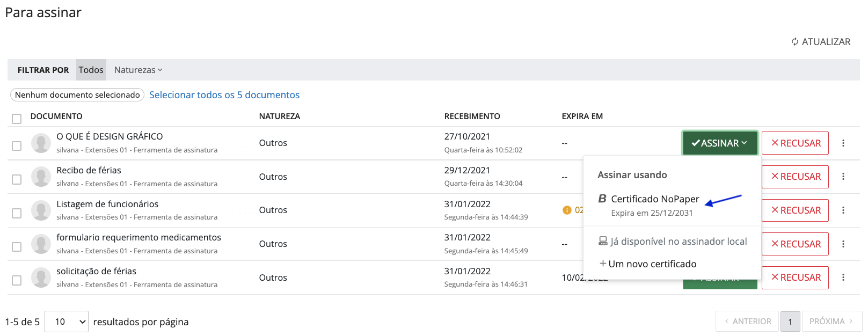Viewport: 868px width, 336px height.
Task: Open three-dot menu for solicitação de férias
Action: tap(843, 277)
